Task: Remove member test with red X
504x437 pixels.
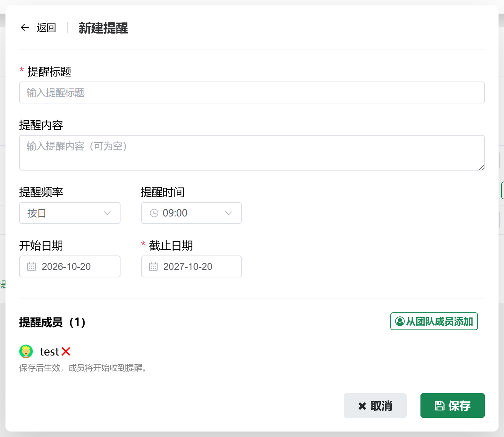Action: (66, 351)
